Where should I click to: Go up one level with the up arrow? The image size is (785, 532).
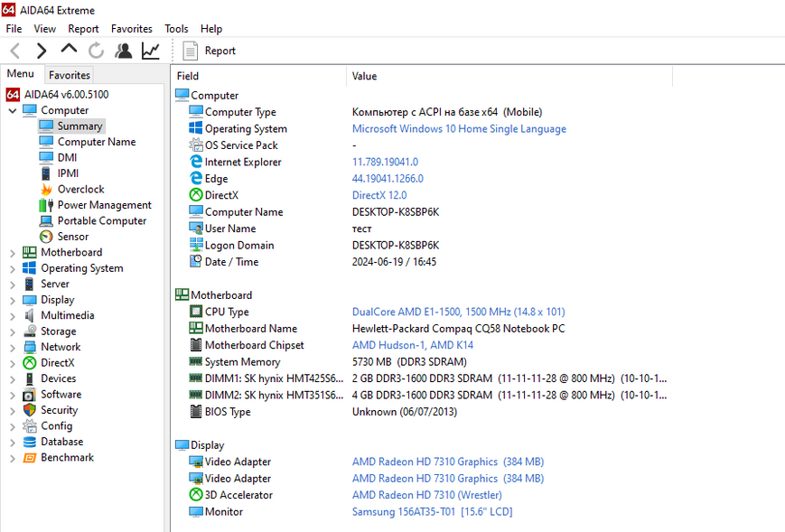[x=69, y=49]
